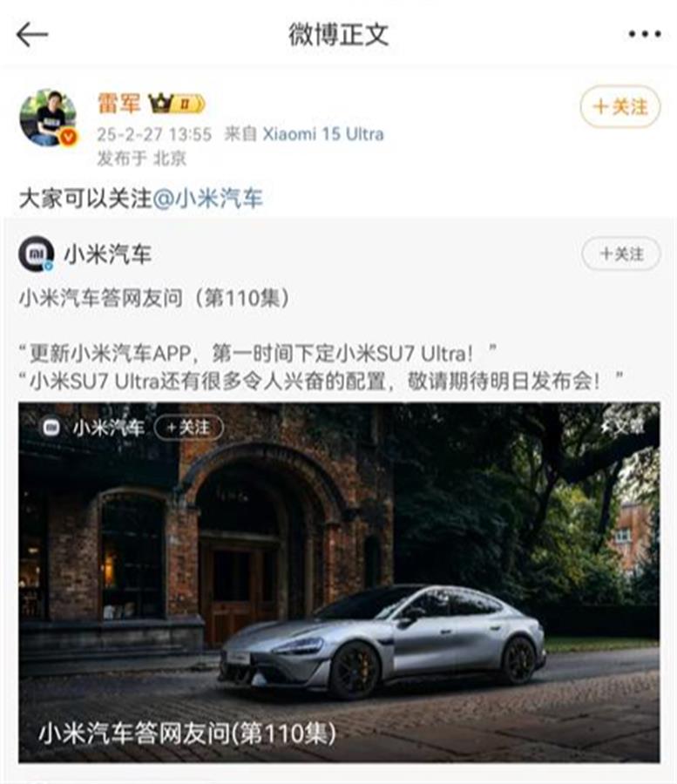
Task: Tap the orange verified V badge
Action: point(68,137)
